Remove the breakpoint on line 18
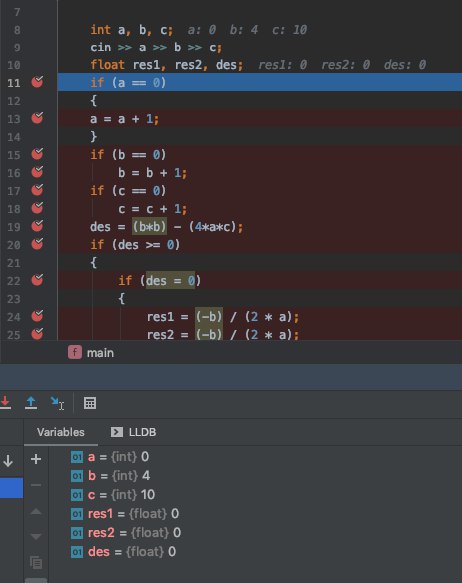The image size is (462, 583). [37, 208]
